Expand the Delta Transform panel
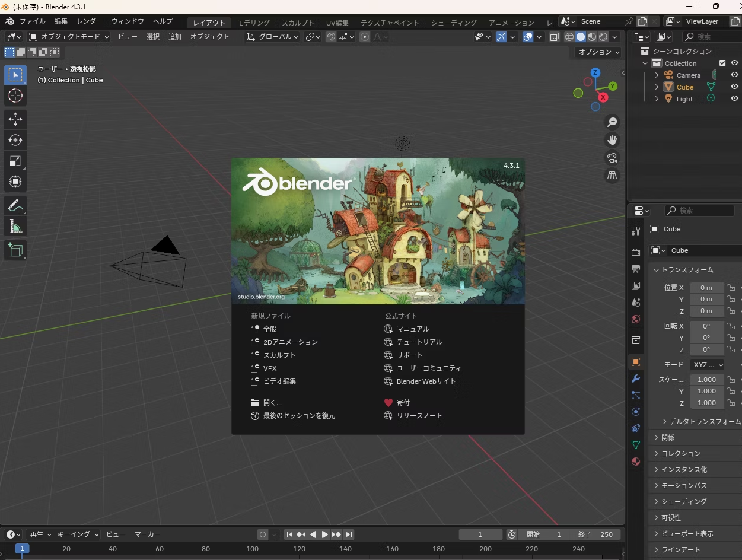Image resolution: width=742 pixels, height=560 pixels. 702,421
